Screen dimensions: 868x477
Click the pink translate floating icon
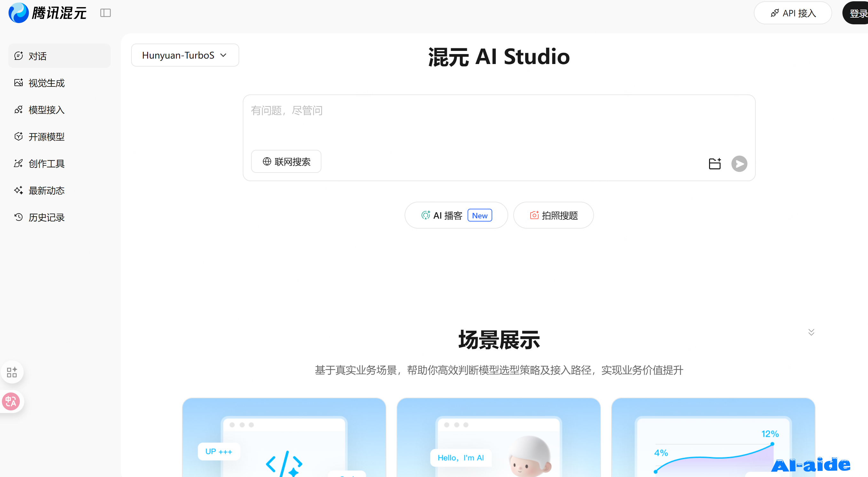[x=11, y=401]
